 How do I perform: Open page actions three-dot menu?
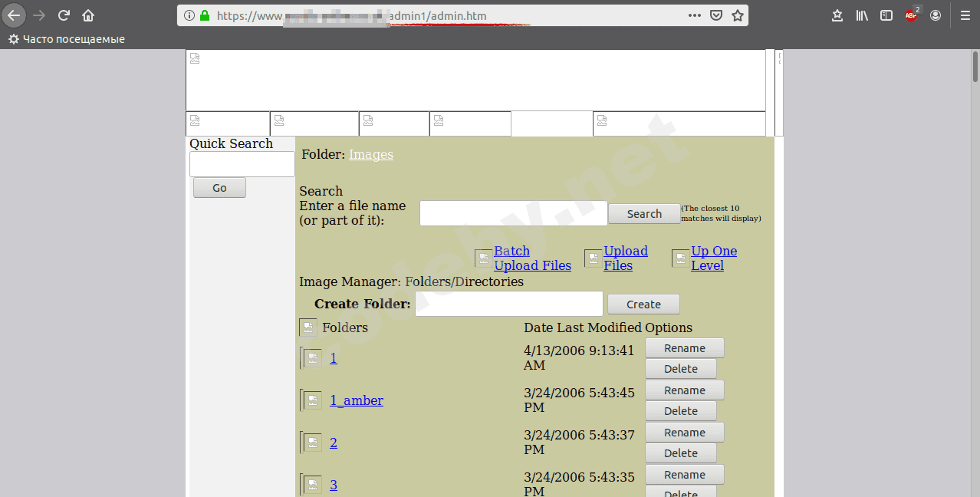click(x=694, y=15)
